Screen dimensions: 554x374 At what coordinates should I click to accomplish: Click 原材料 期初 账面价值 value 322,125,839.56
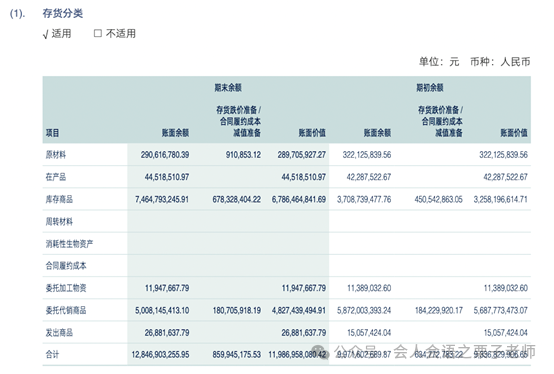[x=503, y=155]
